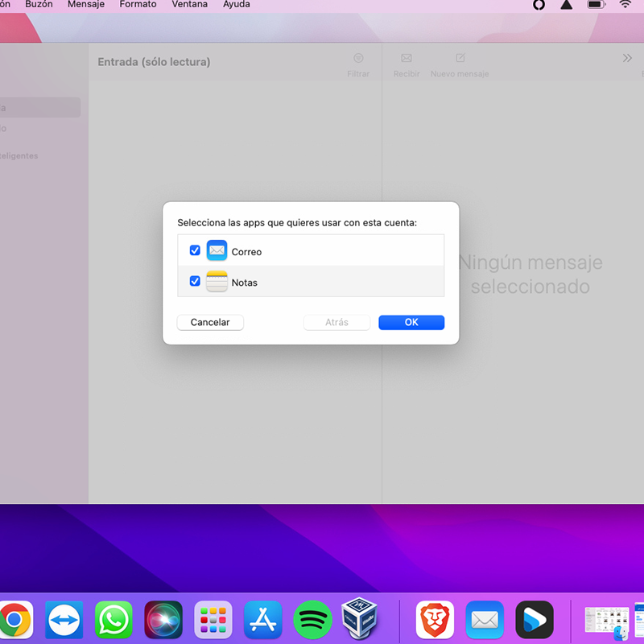Viewport: 644px width, 644px height.
Task: Click the Wi-Fi icon in menu bar
Action: [x=625, y=5]
